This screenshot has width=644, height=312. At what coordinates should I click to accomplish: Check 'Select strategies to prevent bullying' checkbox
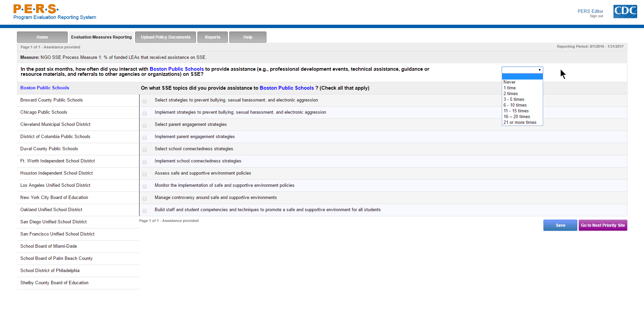pyautogui.click(x=145, y=101)
